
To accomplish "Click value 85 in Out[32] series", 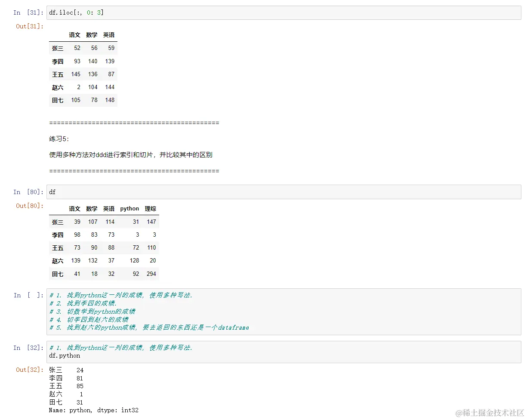I will 80,386.
